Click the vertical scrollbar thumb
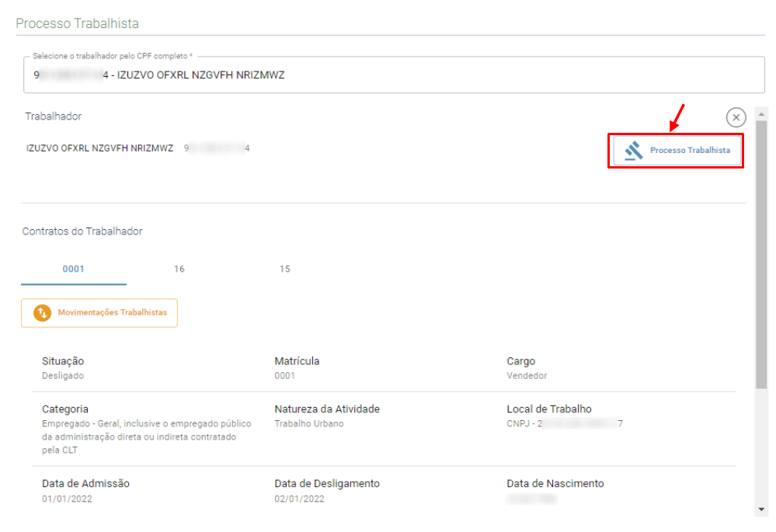Screen dimensions: 776x532 click(760, 256)
